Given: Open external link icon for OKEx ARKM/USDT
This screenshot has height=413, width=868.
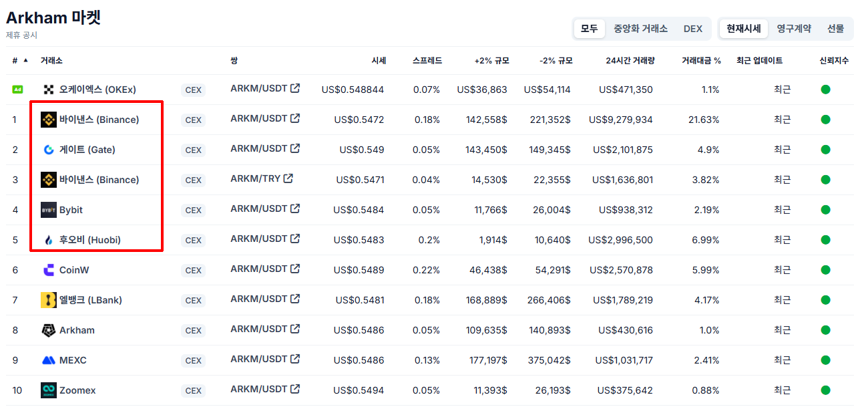Looking at the screenshot, I should coord(295,88).
